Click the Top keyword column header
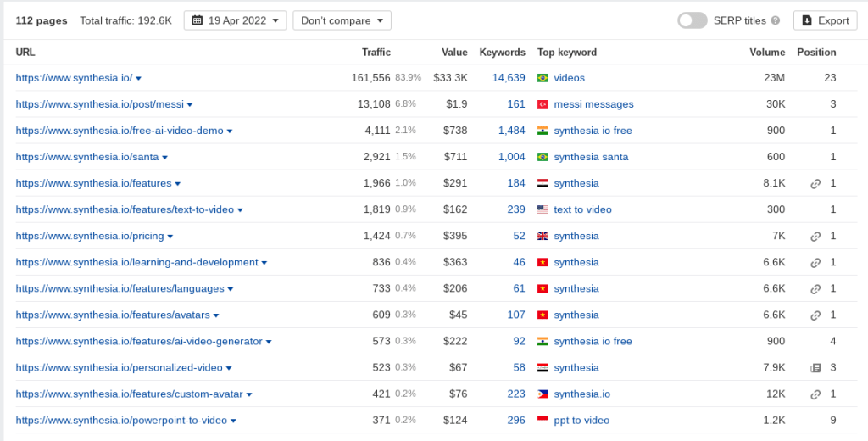Viewport: 868px width, 441px height. click(x=567, y=52)
